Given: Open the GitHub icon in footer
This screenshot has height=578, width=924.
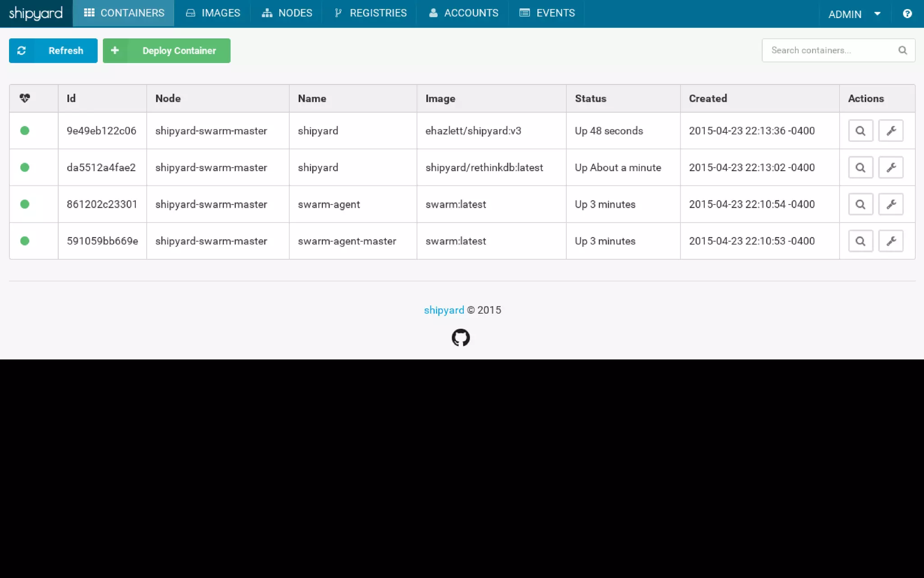Looking at the screenshot, I should click(461, 337).
